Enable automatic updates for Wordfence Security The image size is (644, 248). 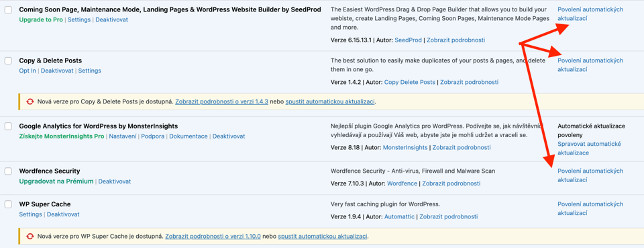(x=590, y=175)
